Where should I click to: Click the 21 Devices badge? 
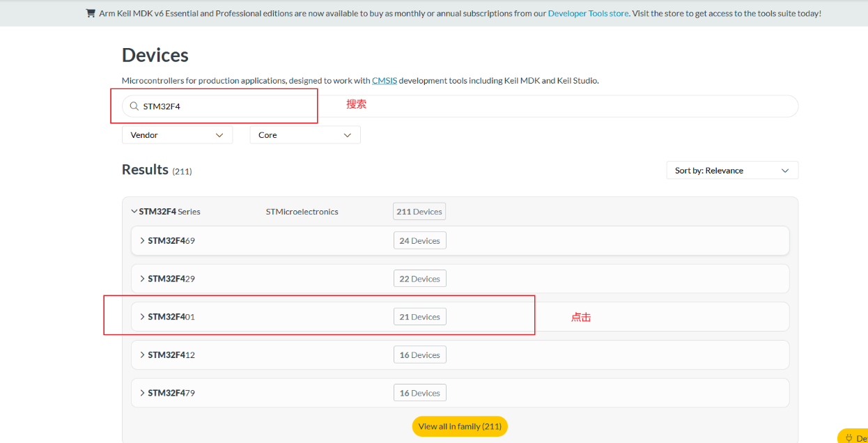point(420,317)
